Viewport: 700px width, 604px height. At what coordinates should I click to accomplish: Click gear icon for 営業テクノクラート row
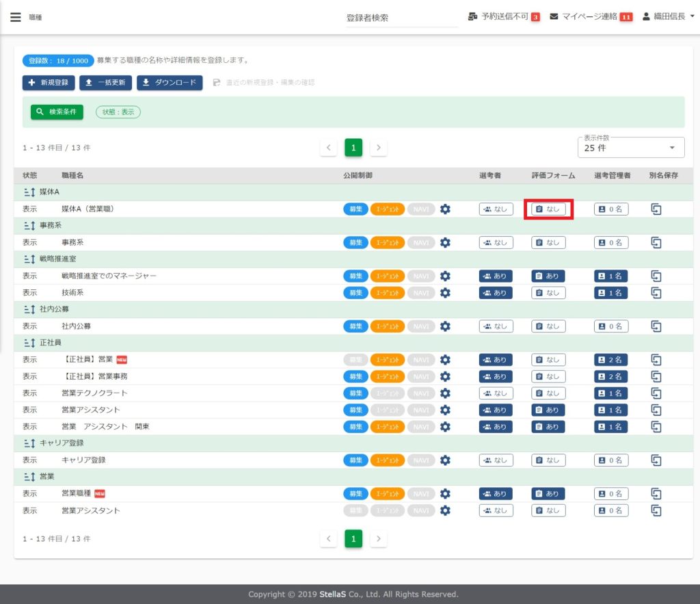point(445,393)
